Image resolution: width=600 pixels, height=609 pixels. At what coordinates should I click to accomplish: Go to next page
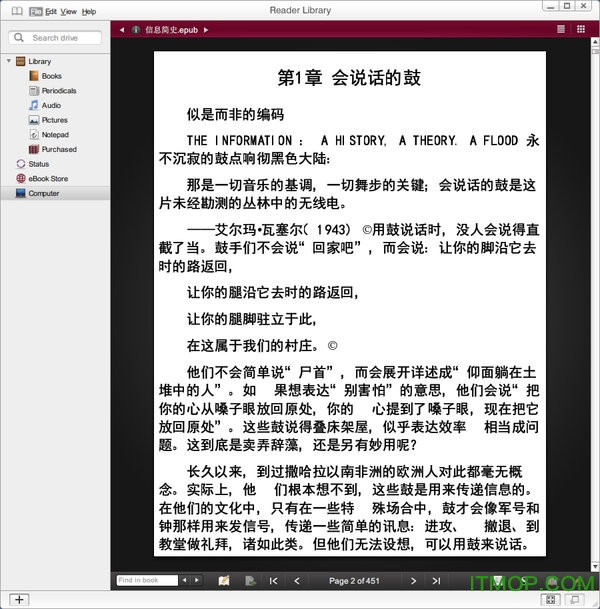[413, 581]
